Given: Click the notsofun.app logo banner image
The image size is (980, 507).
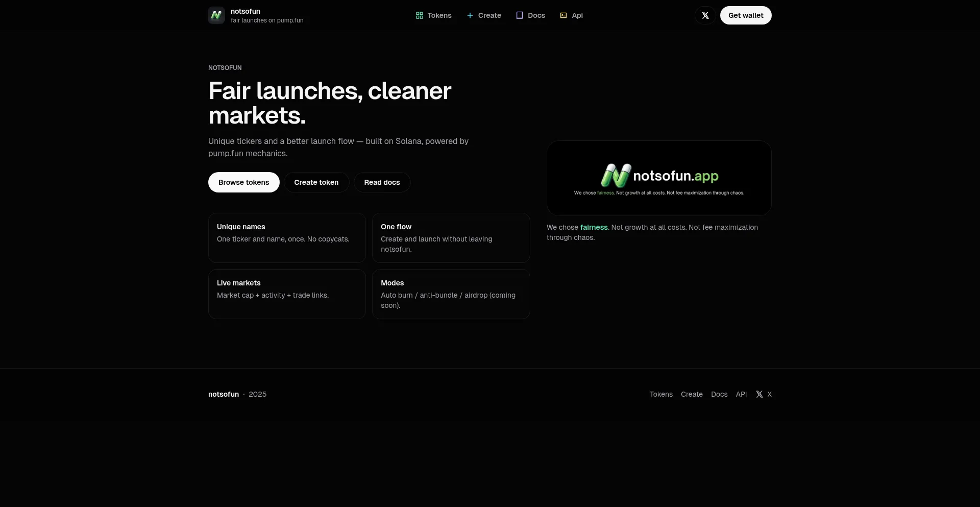Looking at the screenshot, I should point(659,178).
